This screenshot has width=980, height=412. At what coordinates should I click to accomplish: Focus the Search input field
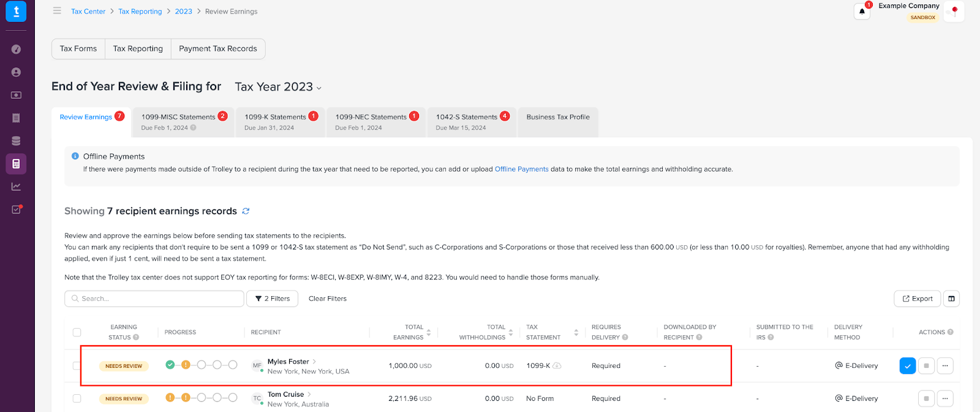(x=154, y=299)
